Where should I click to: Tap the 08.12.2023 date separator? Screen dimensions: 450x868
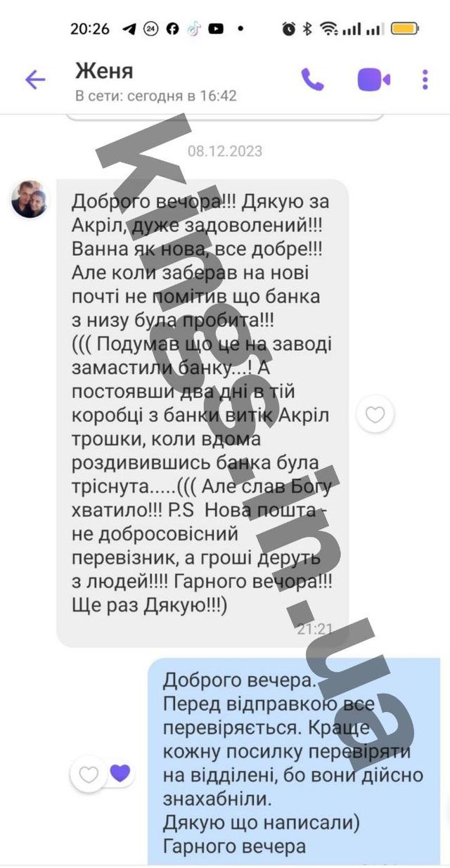click(x=225, y=151)
